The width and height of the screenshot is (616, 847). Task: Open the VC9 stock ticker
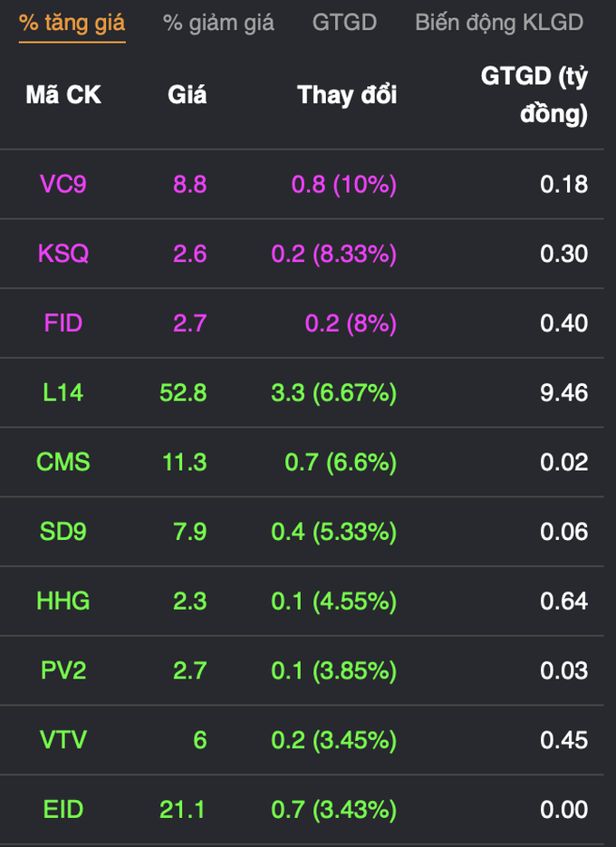[63, 184]
